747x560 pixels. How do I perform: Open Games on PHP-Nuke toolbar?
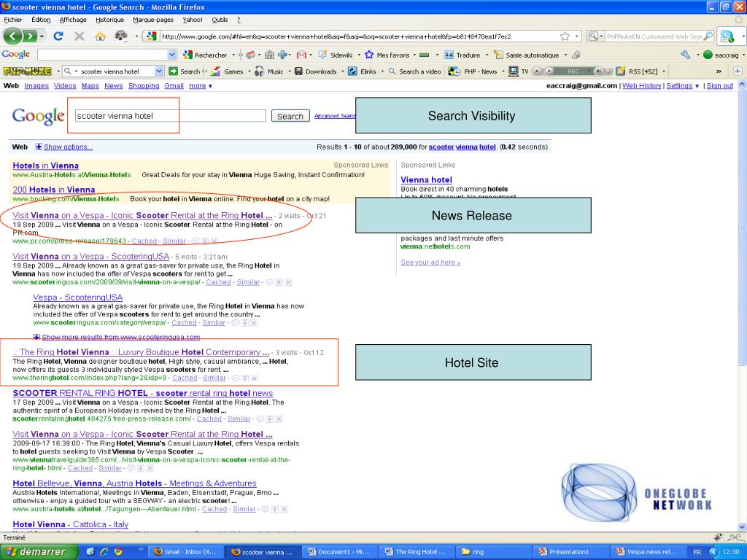tap(228, 71)
